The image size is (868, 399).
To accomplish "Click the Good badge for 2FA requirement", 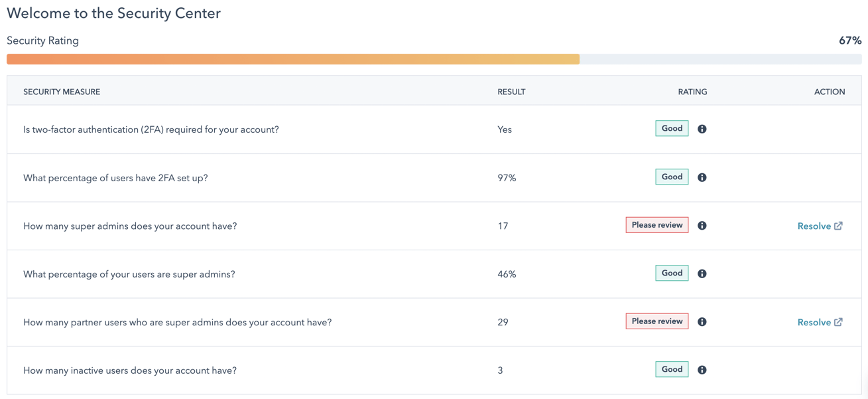I will click(671, 128).
